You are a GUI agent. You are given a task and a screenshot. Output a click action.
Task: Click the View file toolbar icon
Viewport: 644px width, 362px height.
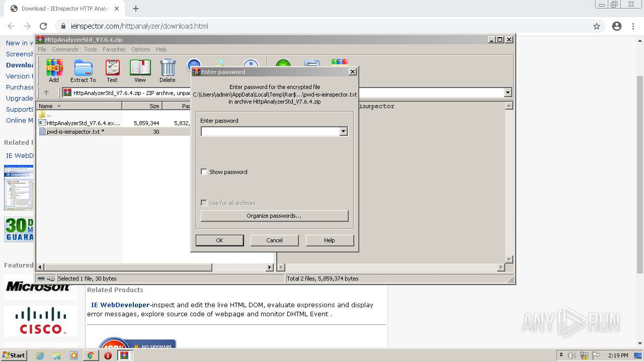click(x=140, y=71)
